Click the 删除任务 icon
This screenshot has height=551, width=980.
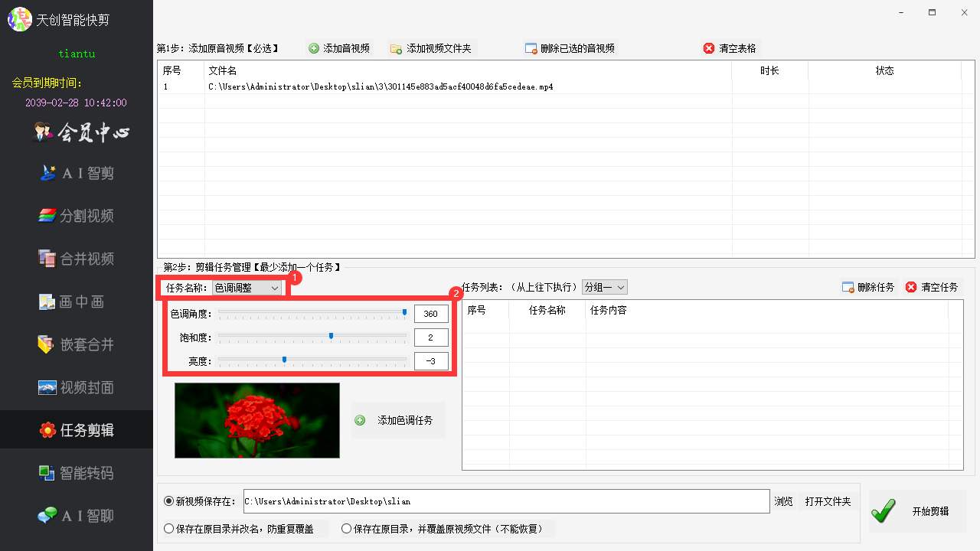click(x=848, y=287)
